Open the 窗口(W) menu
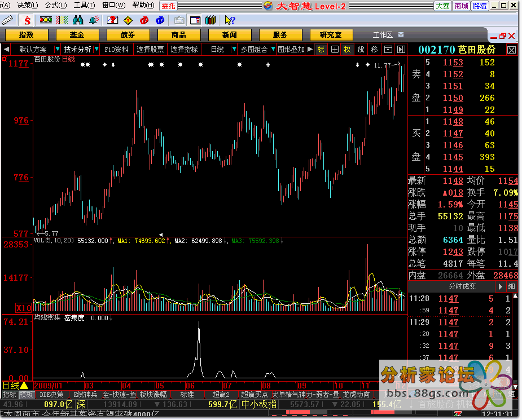Screen dimensions: 522x420 (x=113, y=5)
